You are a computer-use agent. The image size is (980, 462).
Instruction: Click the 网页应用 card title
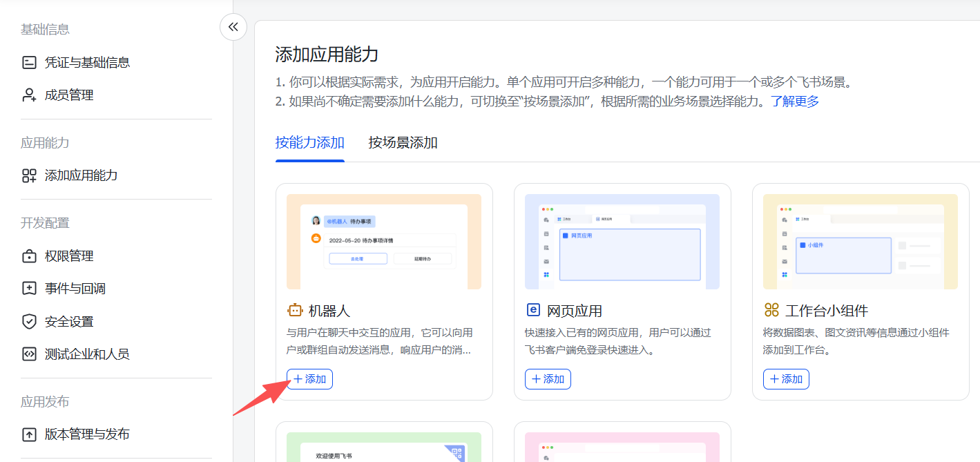[575, 311]
